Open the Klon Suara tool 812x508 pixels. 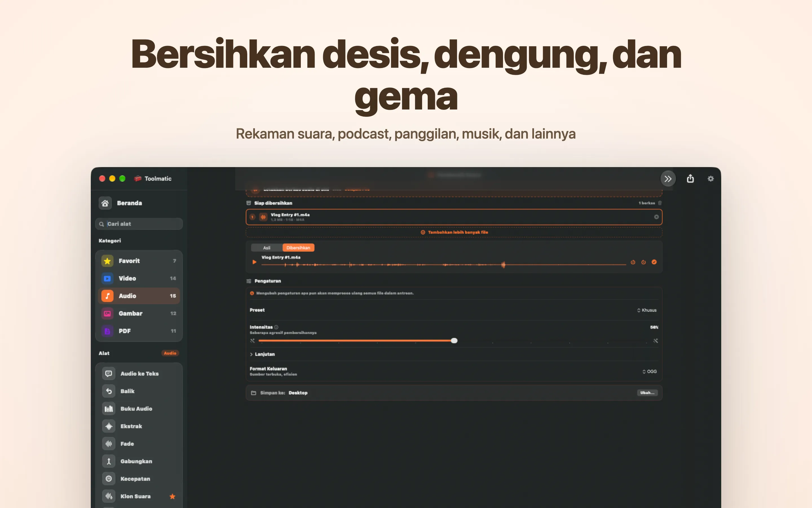(x=139, y=496)
